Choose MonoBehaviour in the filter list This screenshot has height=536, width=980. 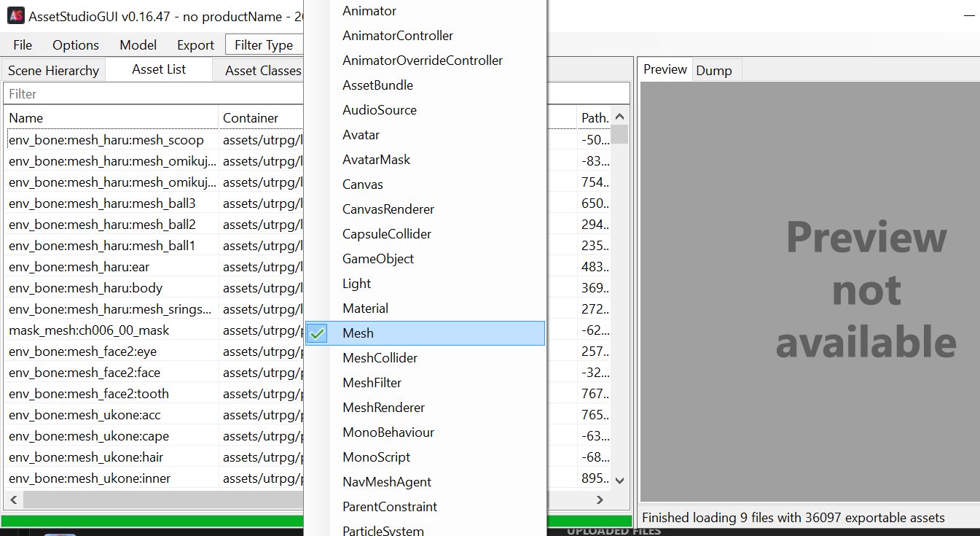(425, 432)
